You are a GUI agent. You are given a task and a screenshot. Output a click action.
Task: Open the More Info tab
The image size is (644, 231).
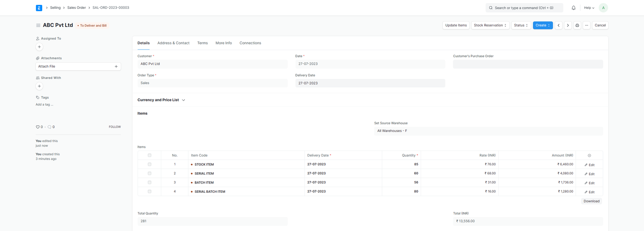click(223, 43)
